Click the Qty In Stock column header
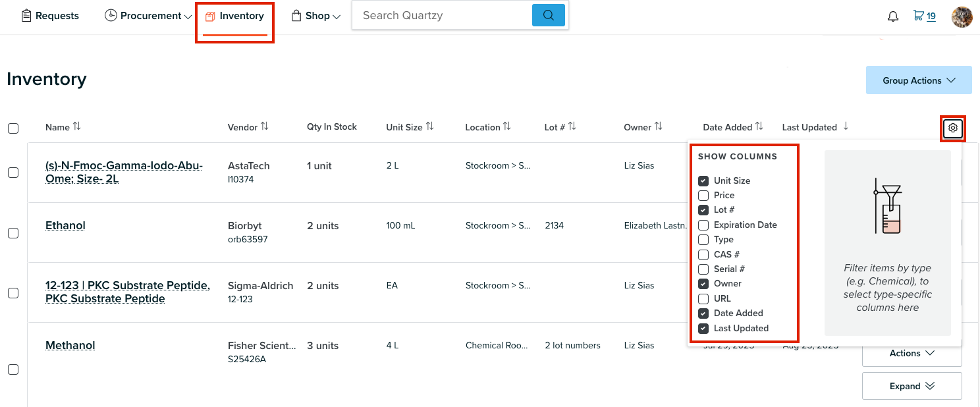Viewport: 980px width, 407px height. click(332, 126)
